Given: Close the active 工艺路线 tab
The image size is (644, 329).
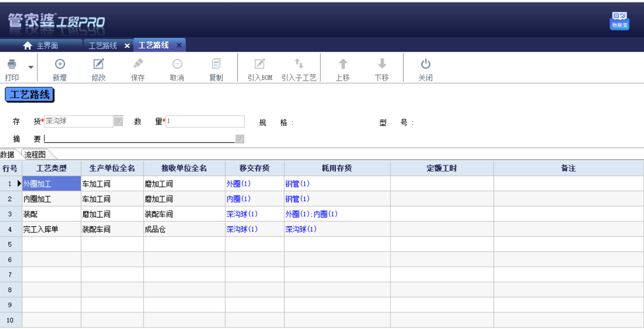Looking at the screenshot, I should pos(179,45).
